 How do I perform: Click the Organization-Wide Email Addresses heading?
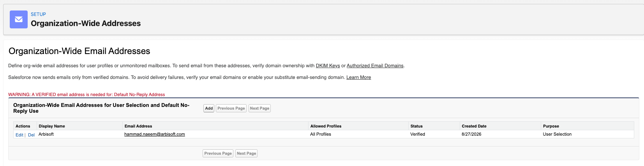(x=79, y=51)
